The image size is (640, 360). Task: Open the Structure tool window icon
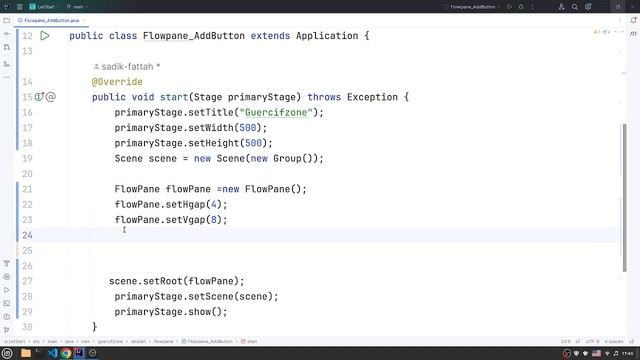[x=7, y=64]
